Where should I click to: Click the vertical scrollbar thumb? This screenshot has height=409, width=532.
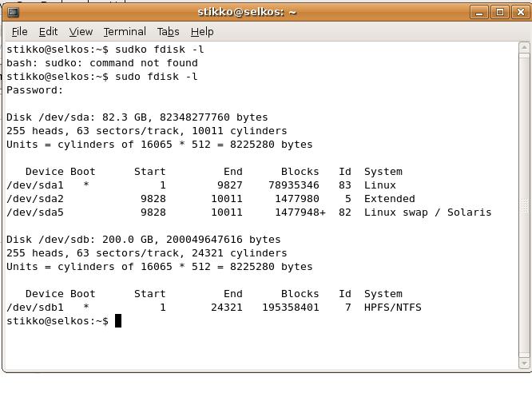click(524, 205)
